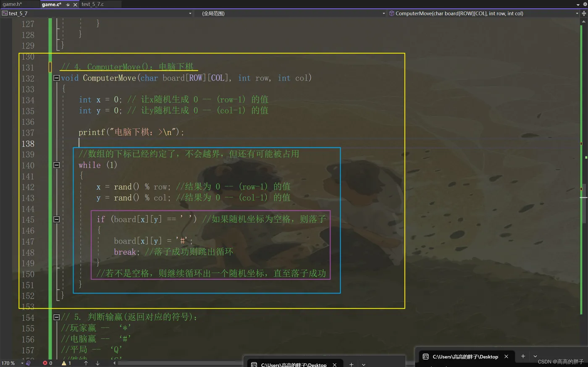Screen dimensions: 588x367
Task: Click 'y = rand() % col;' code
Action: pos(133,198)
